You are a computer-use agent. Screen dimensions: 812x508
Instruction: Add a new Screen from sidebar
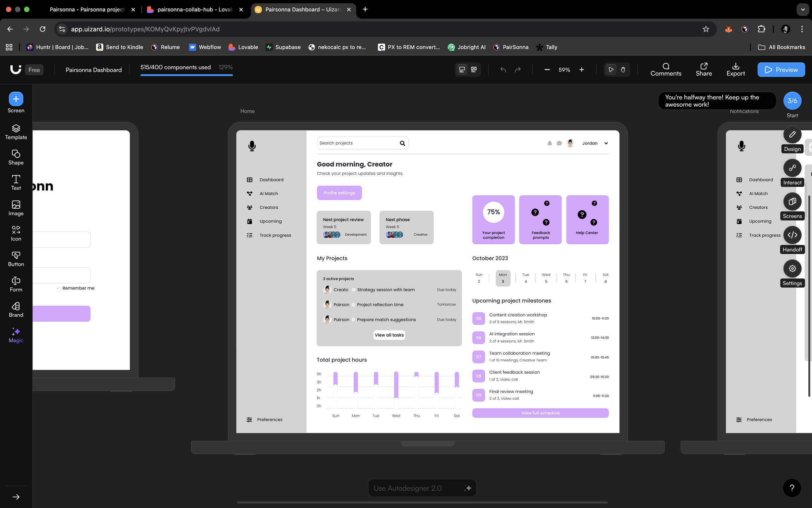point(16,99)
